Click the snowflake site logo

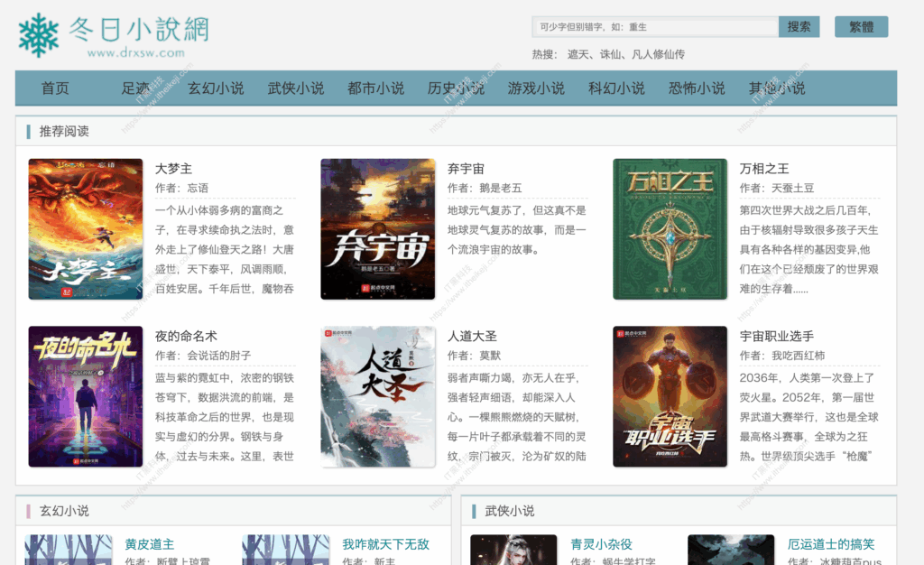pyautogui.click(x=38, y=34)
